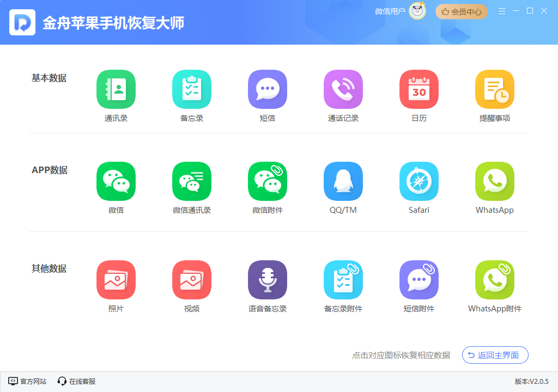Open 在线客服 customer support

point(76,382)
